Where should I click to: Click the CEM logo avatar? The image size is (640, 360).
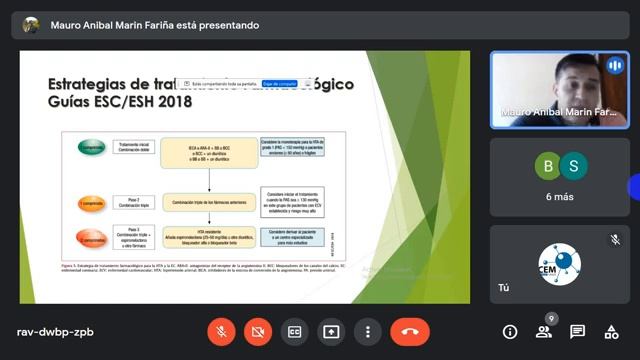pyautogui.click(x=560, y=264)
